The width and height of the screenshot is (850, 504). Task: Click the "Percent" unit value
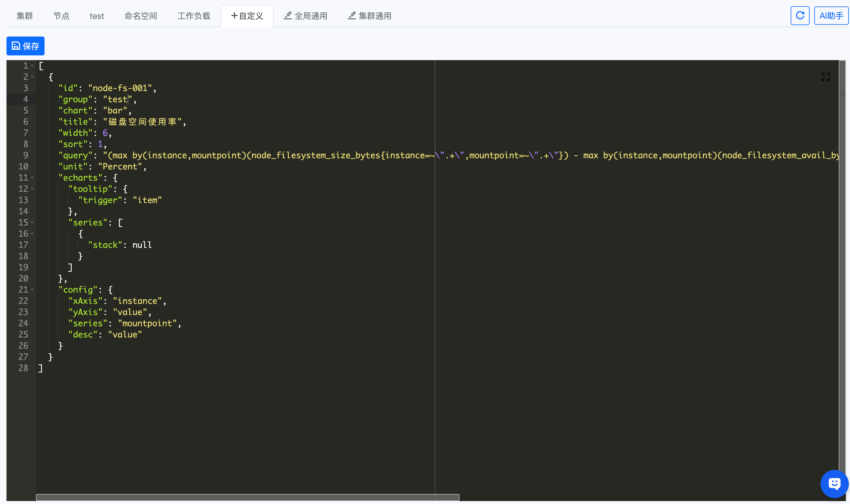coord(120,167)
